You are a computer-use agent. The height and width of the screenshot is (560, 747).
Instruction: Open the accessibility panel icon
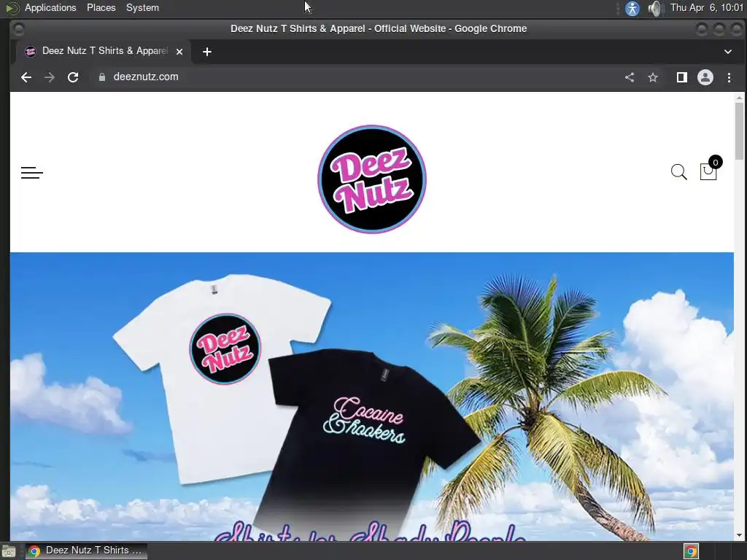coord(632,9)
